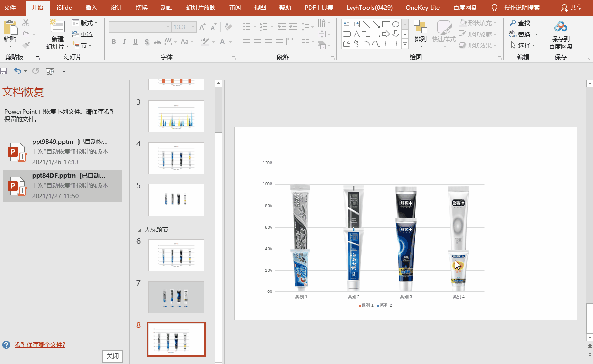
Task: Select the Oval shape in gallery
Action: (395, 24)
